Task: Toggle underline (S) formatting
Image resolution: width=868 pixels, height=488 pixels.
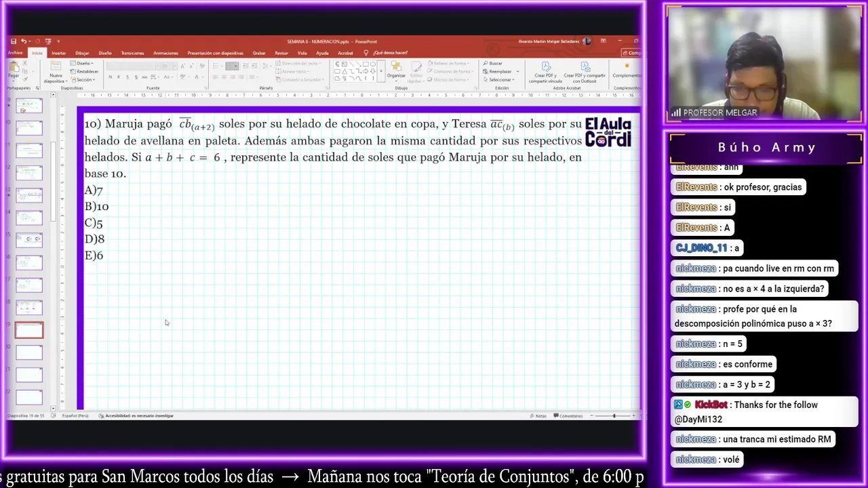Action: pos(127,77)
